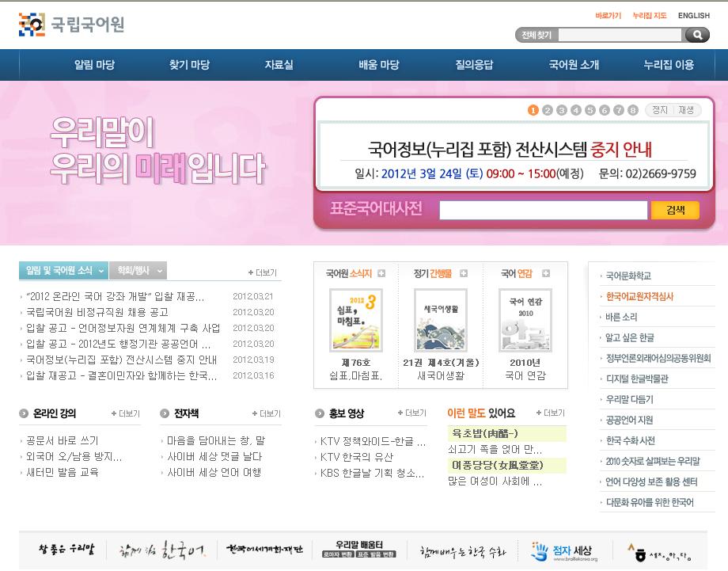Viewport: 728px width, 571px height.
Task: Open the 찾기 마당 menu
Action: click(x=189, y=65)
